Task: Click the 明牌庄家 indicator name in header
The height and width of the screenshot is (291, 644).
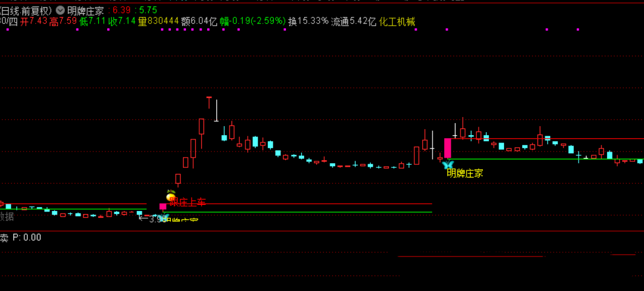Action: 85,11
